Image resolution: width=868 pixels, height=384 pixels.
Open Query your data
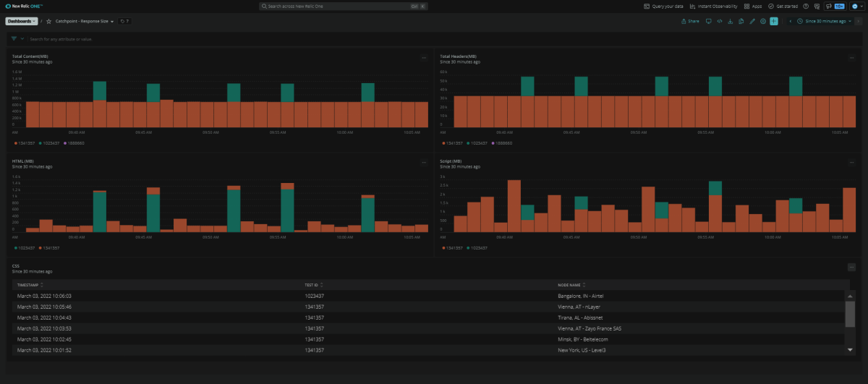point(663,6)
